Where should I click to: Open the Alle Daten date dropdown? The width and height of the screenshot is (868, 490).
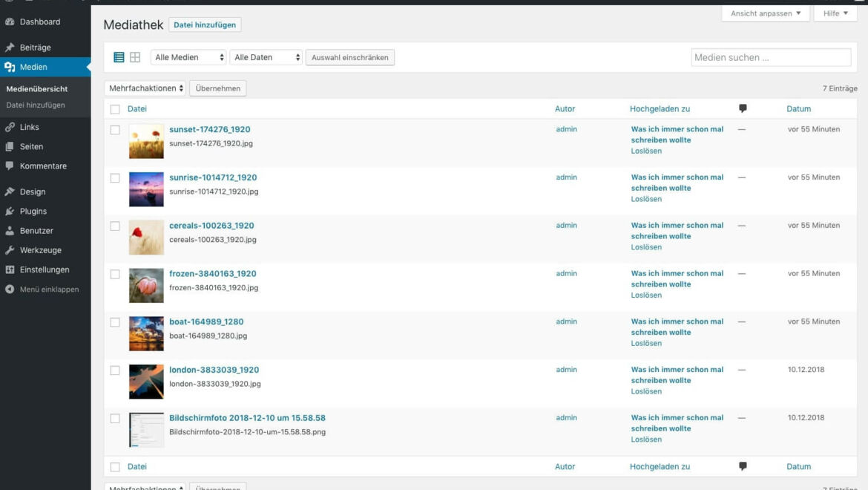[266, 57]
